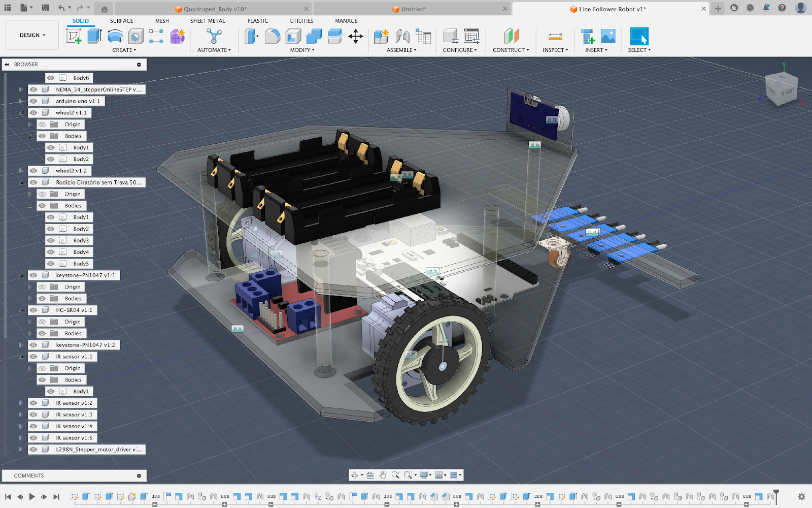The image size is (812, 508).
Task: Click the Insert Derive icon
Action: coord(588,37)
